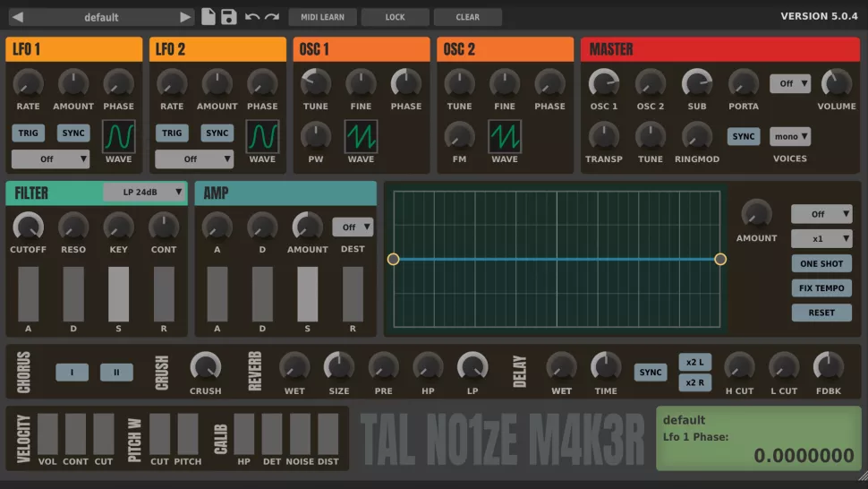Click the undo arrow icon
Viewport: 868px width, 489px height.
click(x=252, y=17)
